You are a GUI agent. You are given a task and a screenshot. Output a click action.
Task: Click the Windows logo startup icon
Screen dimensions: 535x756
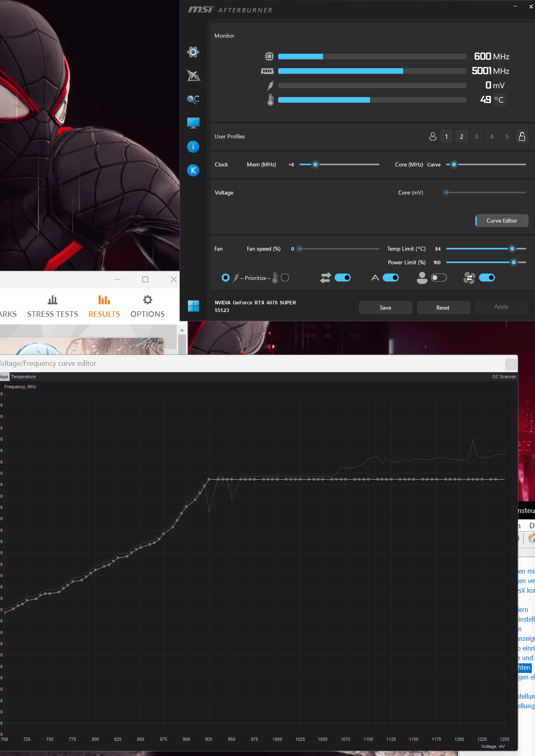tap(193, 306)
